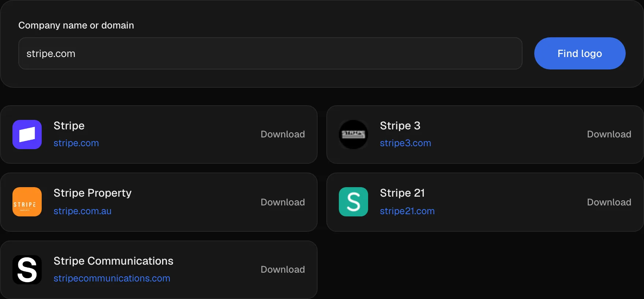Open the stripe21.com link
The image size is (644, 299).
point(407,211)
